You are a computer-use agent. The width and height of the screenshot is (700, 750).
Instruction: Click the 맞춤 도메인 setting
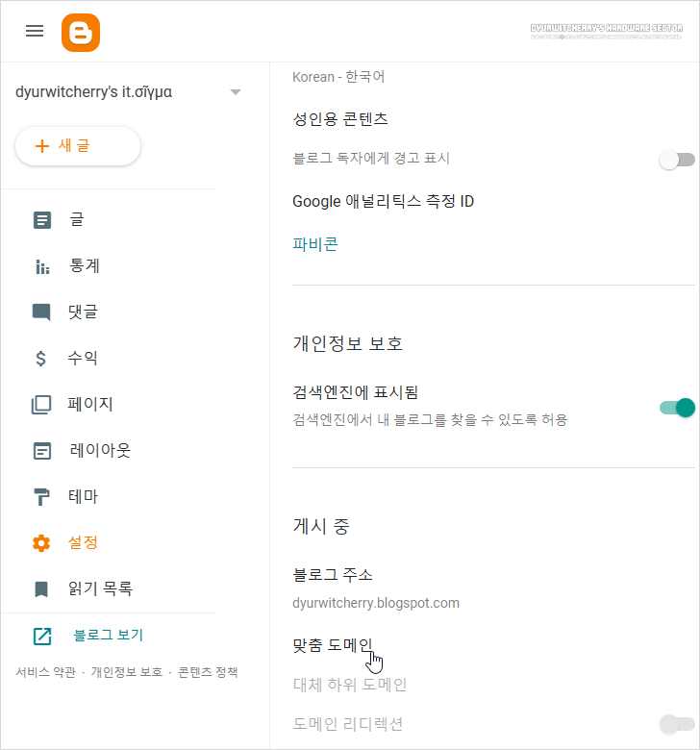333,645
